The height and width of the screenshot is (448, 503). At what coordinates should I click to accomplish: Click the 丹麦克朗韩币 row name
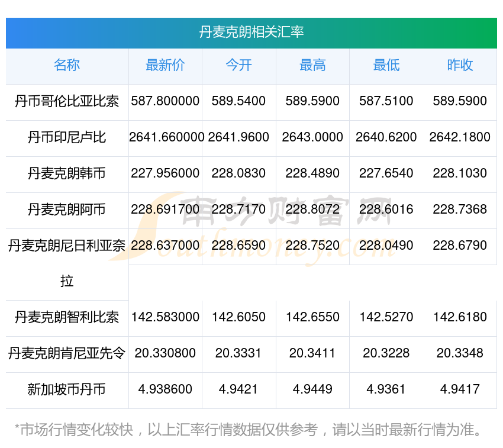(x=67, y=173)
